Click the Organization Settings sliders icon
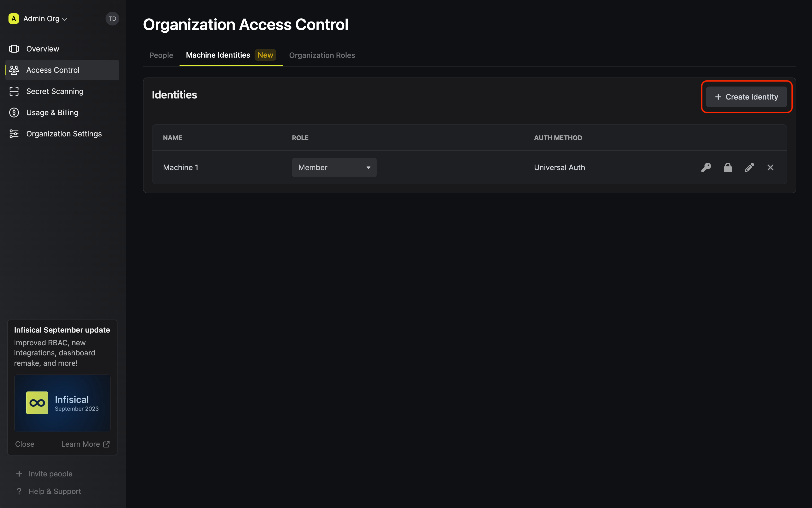812x508 pixels. click(14, 134)
